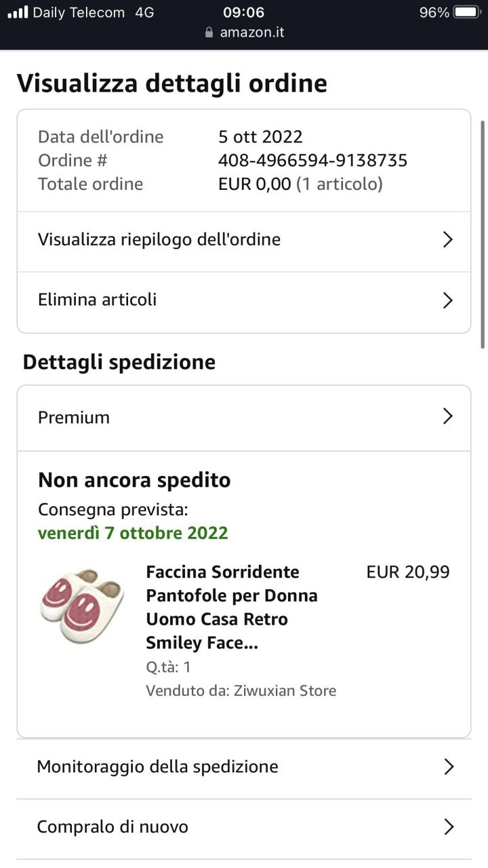This screenshot has width=488, height=868.
Task: Click chevron next to Elimina articoli
Action: point(447,300)
